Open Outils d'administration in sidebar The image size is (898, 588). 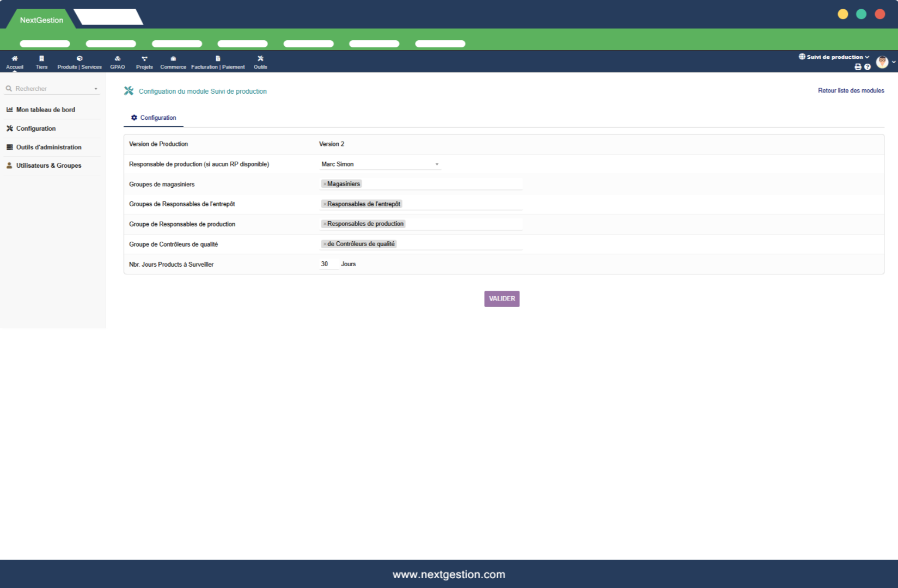(48, 147)
